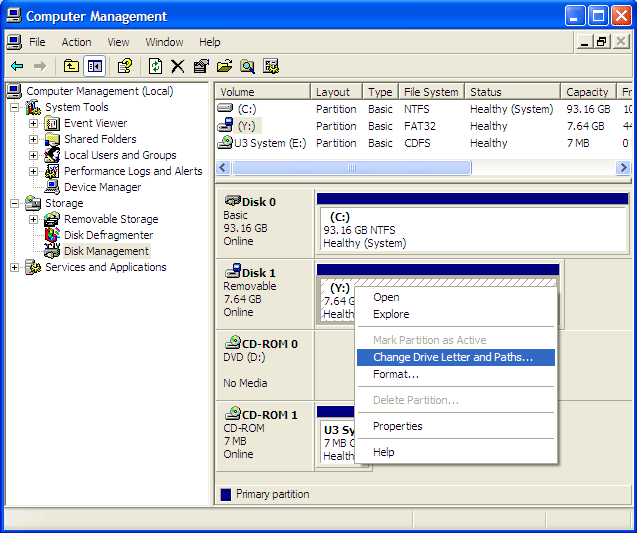Image resolution: width=637 pixels, height=533 pixels.
Task: Select the U3 System (E:) volume row
Action: (423, 143)
